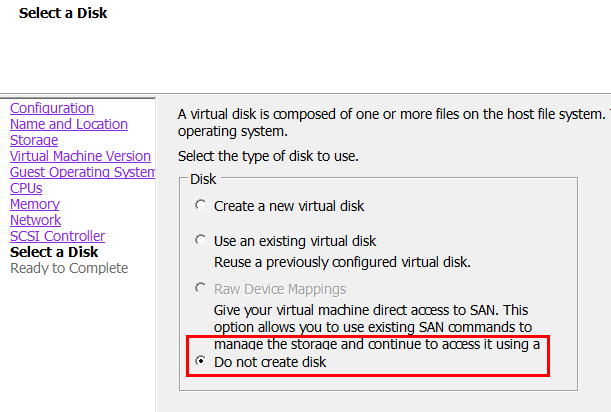This screenshot has height=412, width=611.
Task: Go to Name and Location step
Action: 69,124
